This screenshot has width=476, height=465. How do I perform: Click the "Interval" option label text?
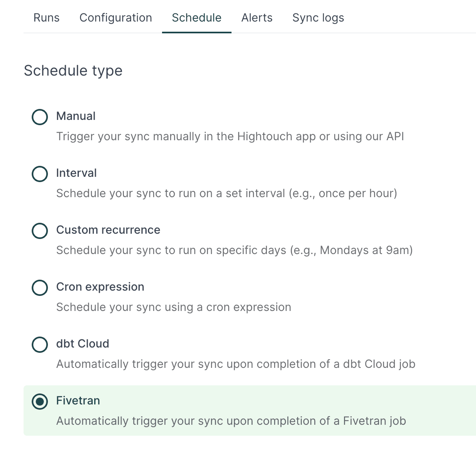(76, 173)
